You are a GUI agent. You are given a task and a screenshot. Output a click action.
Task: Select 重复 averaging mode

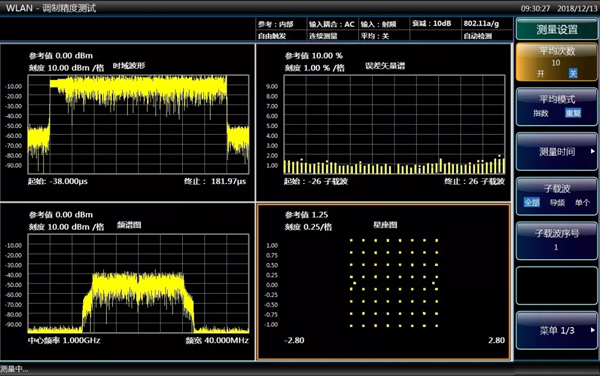(x=573, y=113)
